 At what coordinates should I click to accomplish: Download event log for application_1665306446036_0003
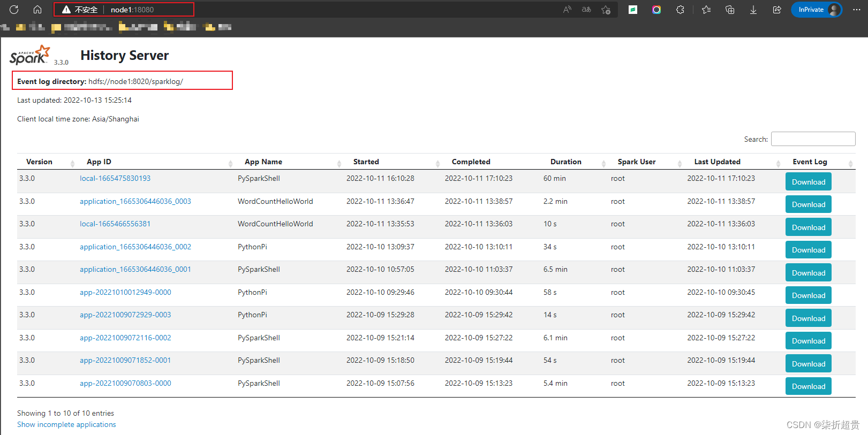(x=809, y=204)
